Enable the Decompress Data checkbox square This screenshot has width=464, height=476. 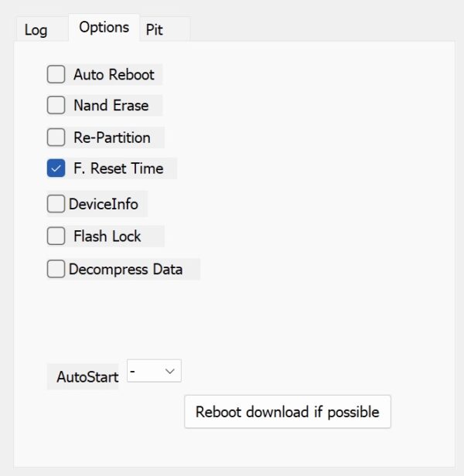pyautogui.click(x=56, y=269)
